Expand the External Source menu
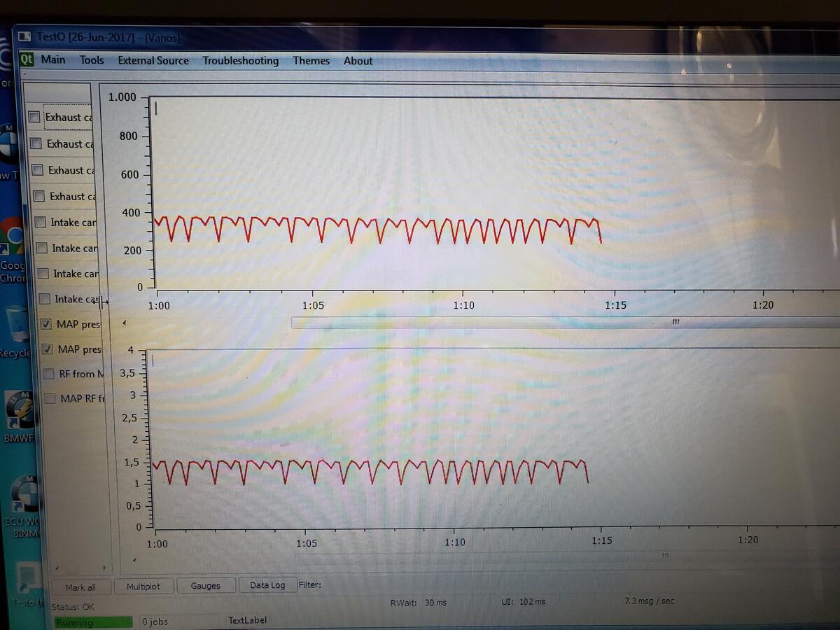The image size is (840, 630). click(x=153, y=61)
